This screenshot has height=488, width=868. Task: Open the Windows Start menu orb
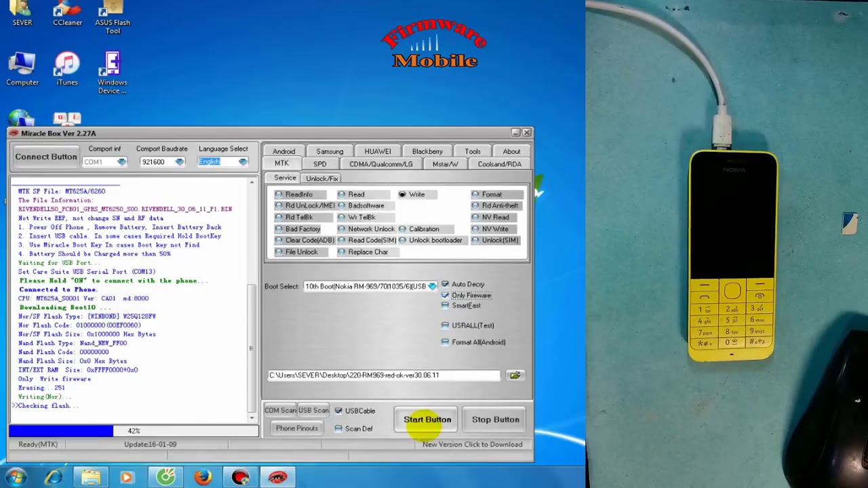(x=16, y=477)
